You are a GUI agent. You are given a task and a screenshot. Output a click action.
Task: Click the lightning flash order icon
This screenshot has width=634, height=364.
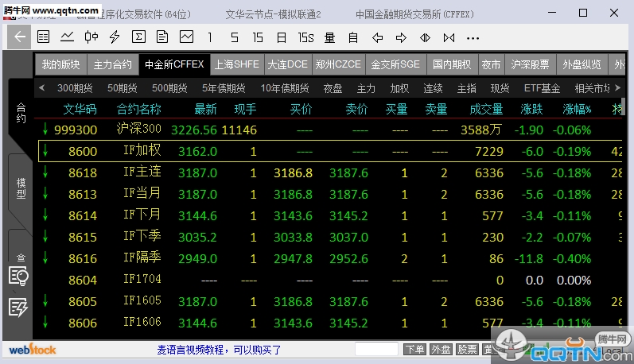coord(115,37)
